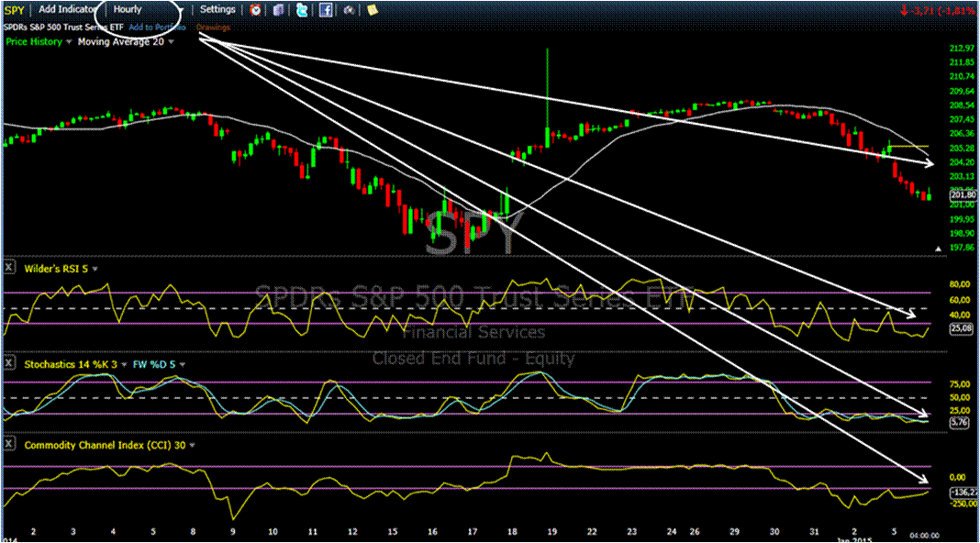Click the Wilder's RSI 5 label
980x543 pixels.
click(x=56, y=270)
